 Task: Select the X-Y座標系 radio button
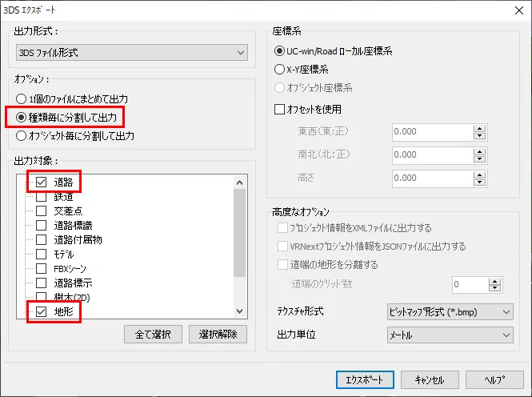(x=280, y=70)
